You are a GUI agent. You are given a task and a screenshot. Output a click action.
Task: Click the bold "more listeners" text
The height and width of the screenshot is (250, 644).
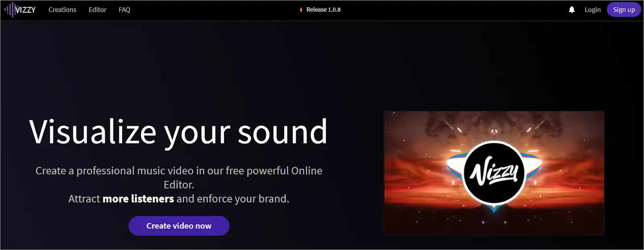(138, 199)
